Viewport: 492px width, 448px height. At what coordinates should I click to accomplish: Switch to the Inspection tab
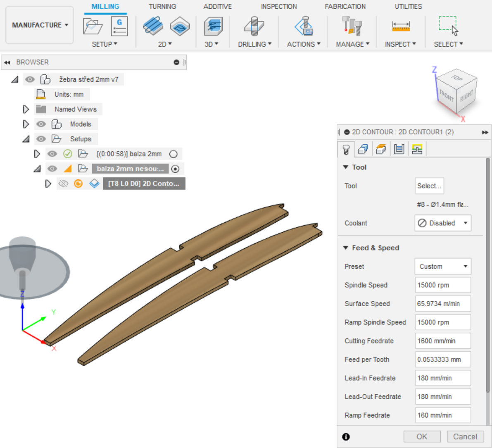279,7
